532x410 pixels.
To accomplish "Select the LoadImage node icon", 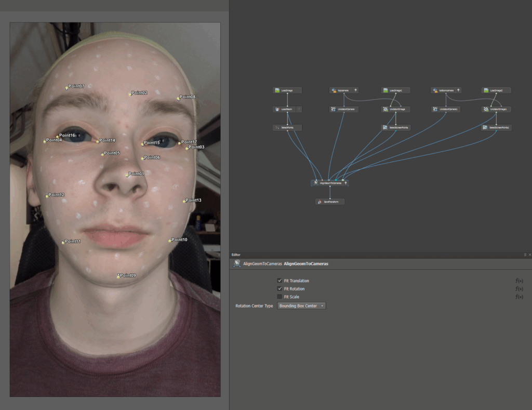I will pyautogui.click(x=277, y=90).
